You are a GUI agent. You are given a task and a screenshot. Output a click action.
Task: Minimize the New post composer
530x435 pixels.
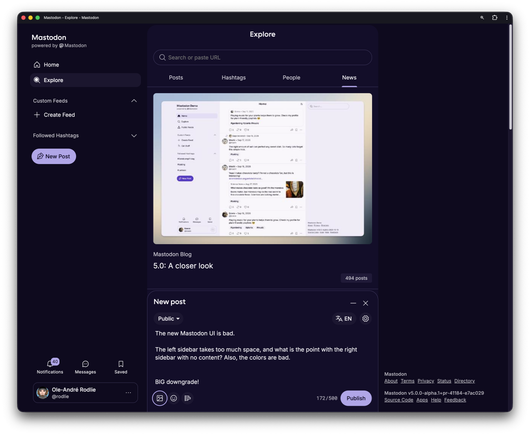pos(353,303)
